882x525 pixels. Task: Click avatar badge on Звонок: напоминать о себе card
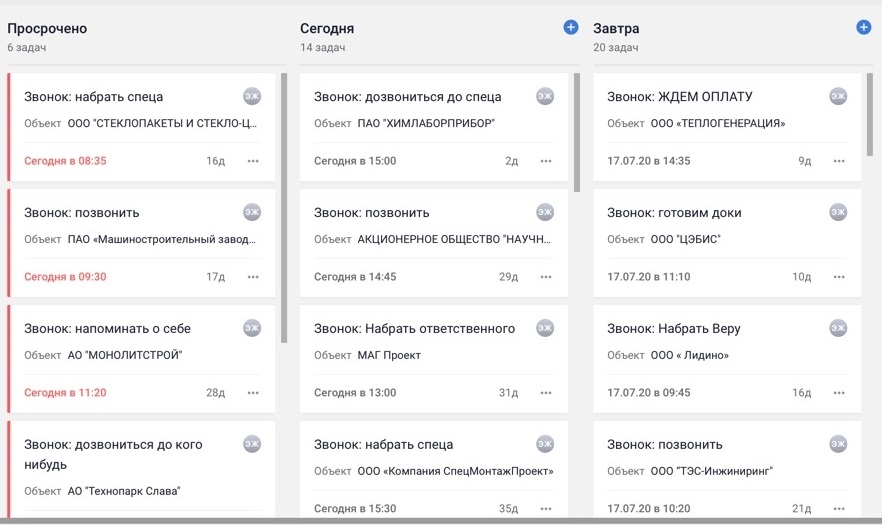[252, 328]
